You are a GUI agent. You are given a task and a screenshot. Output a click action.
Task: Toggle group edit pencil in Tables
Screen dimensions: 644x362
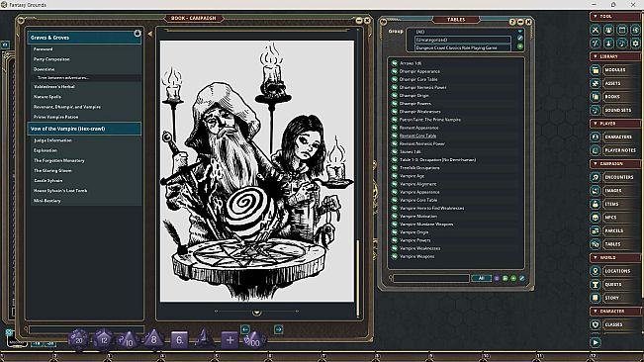point(520,39)
